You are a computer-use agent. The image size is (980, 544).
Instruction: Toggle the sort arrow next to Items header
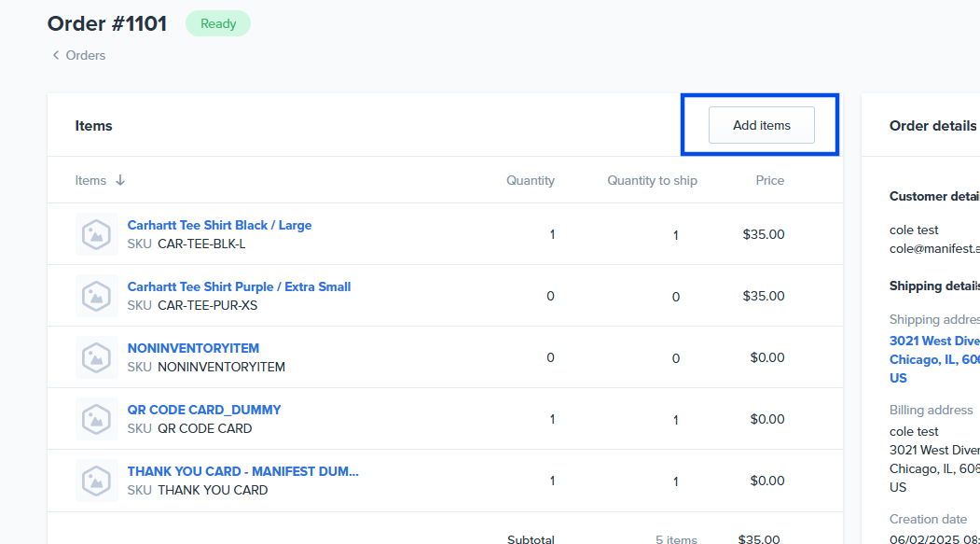click(x=120, y=181)
